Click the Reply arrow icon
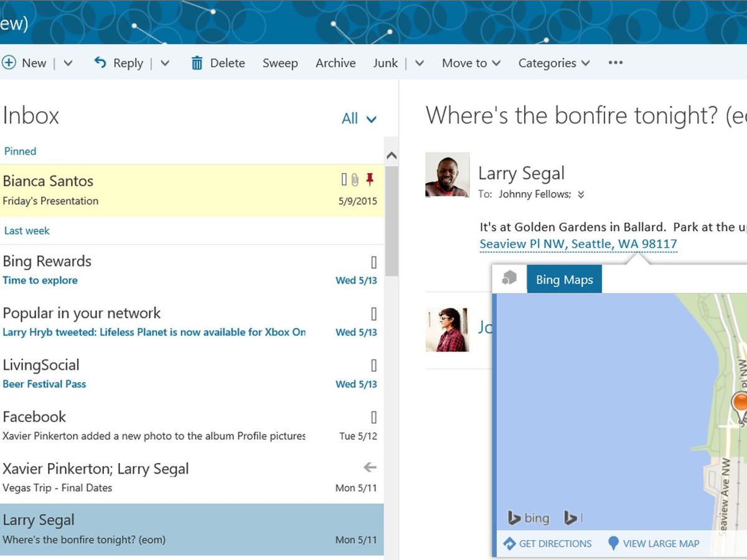This screenshot has height=560, width=747. [x=100, y=62]
